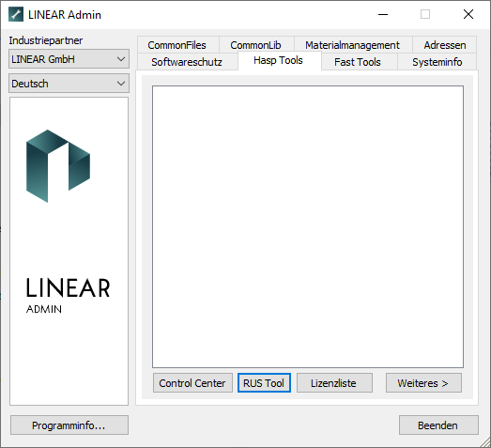
Task: Open the Lizenzliste button
Action: click(x=334, y=383)
